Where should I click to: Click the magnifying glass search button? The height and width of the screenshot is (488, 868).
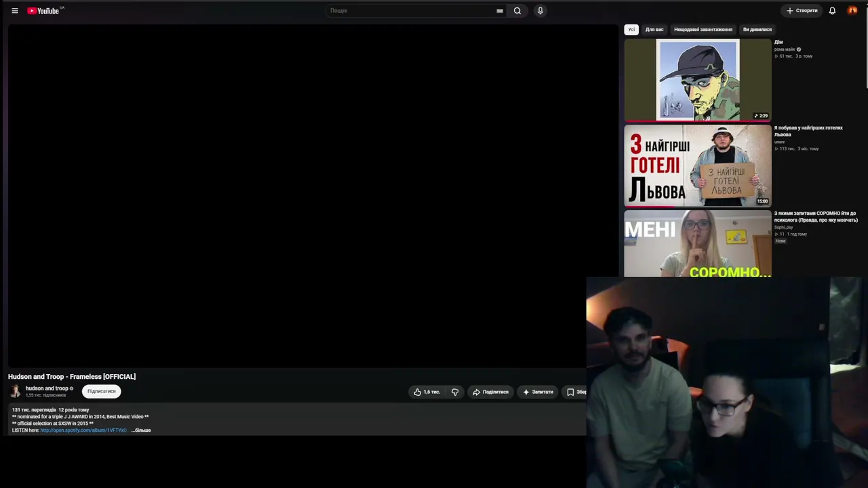pos(517,11)
